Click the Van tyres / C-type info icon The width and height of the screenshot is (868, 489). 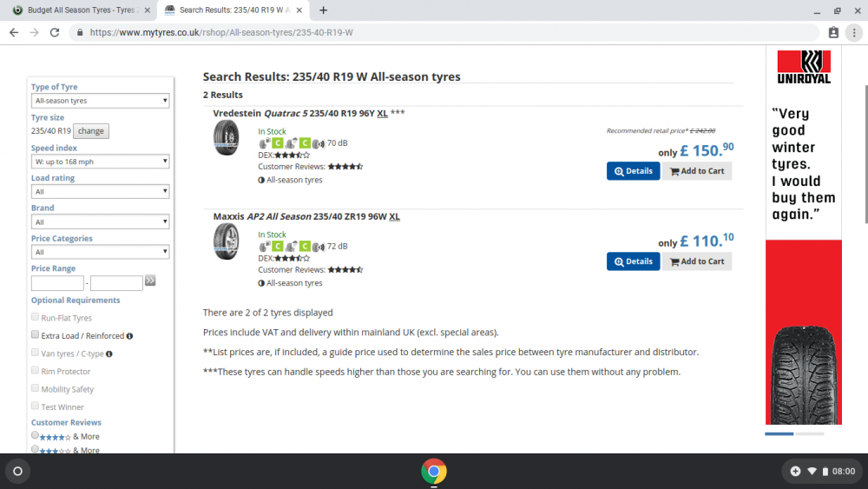[109, 354]
